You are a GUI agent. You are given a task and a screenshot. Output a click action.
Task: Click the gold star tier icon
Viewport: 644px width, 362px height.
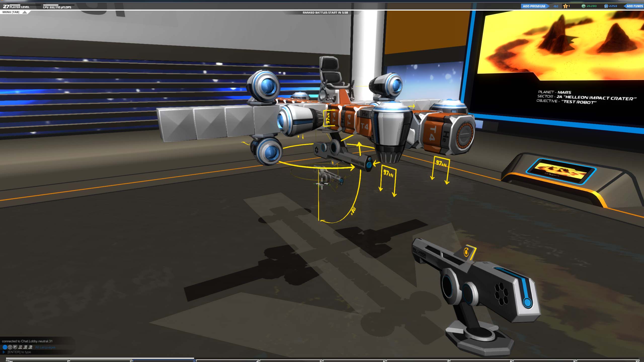[565, 6]
